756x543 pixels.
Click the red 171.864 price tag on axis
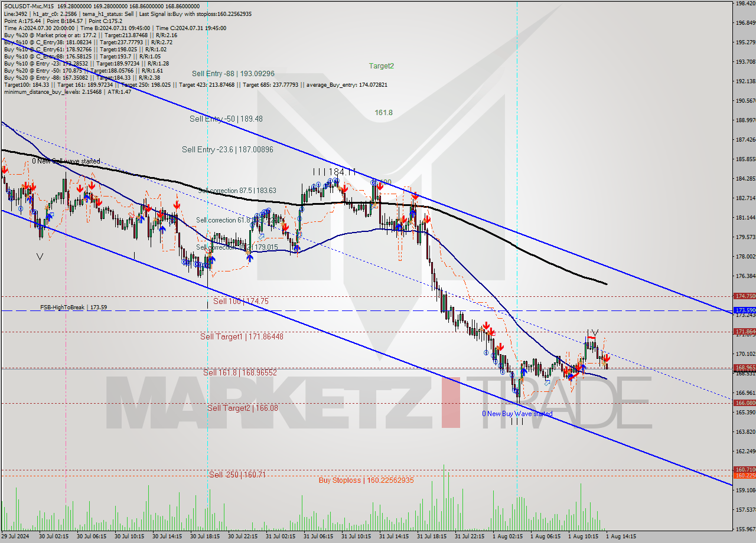[x=744, y=332]
